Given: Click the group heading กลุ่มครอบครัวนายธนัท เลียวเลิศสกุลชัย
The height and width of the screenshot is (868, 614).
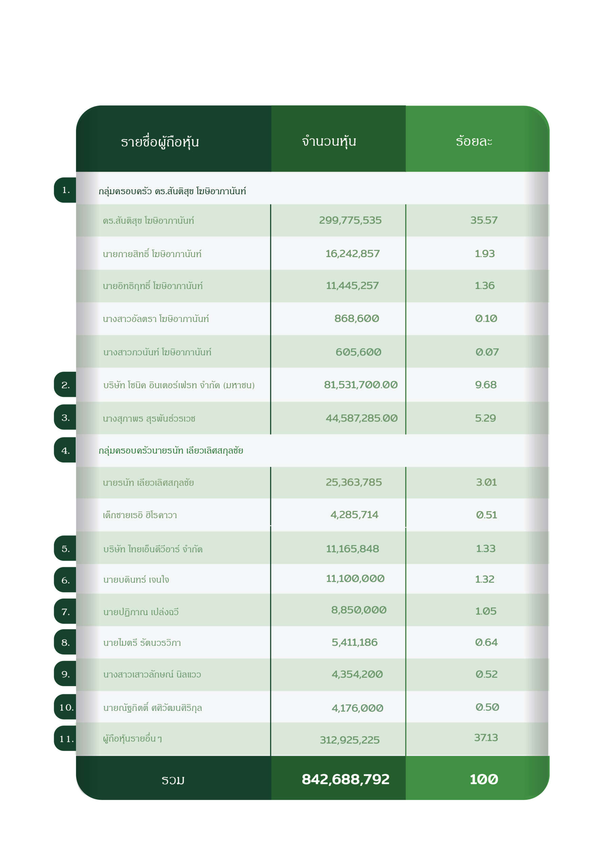Looking at the screenshot, I should pyautogui.click(x=171, y=451).
